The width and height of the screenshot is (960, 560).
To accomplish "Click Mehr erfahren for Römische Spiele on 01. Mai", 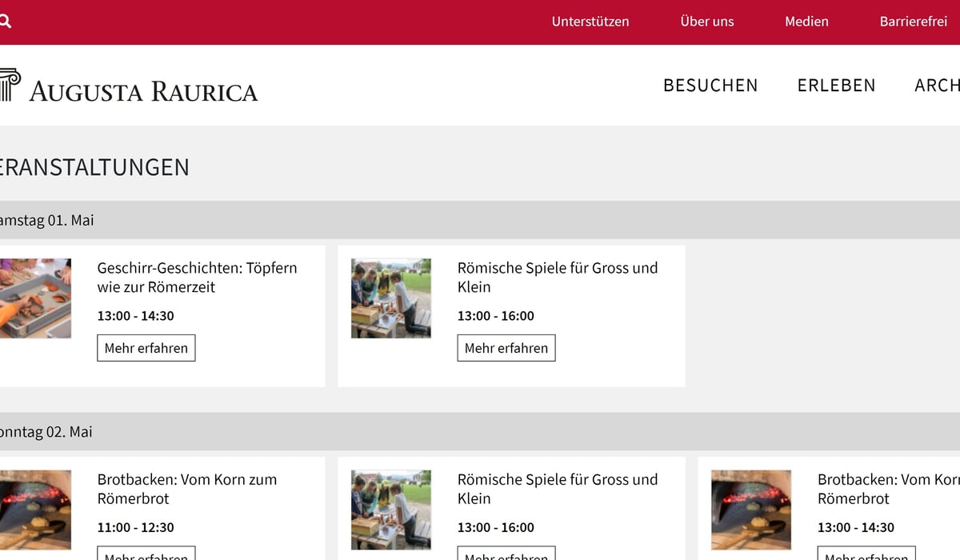I will tap(506, 348).
